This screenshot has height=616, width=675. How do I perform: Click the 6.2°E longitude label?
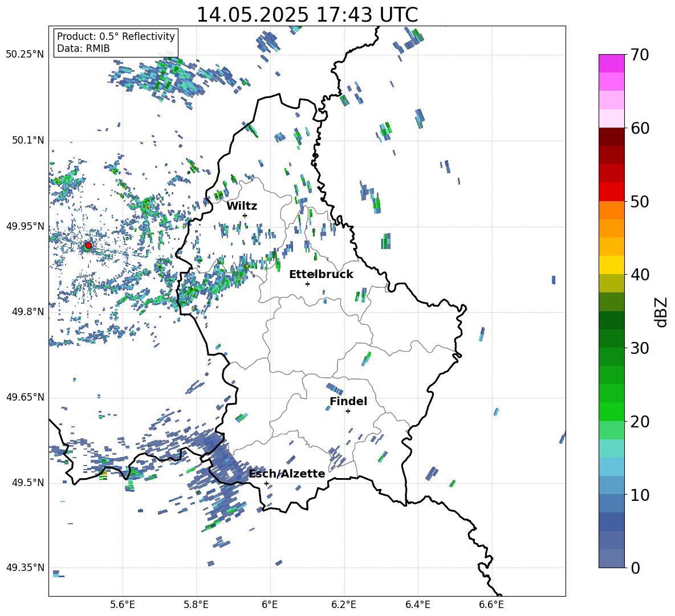[344, 605]
